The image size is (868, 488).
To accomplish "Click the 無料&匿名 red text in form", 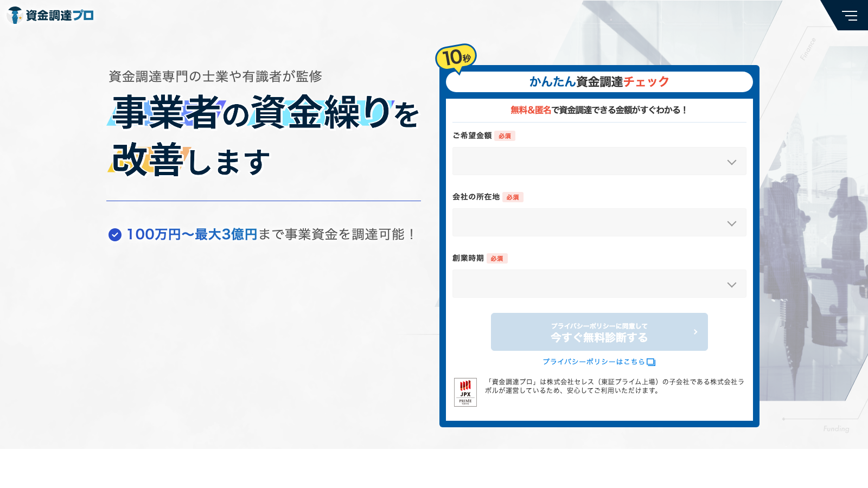I will click(531, 110).
